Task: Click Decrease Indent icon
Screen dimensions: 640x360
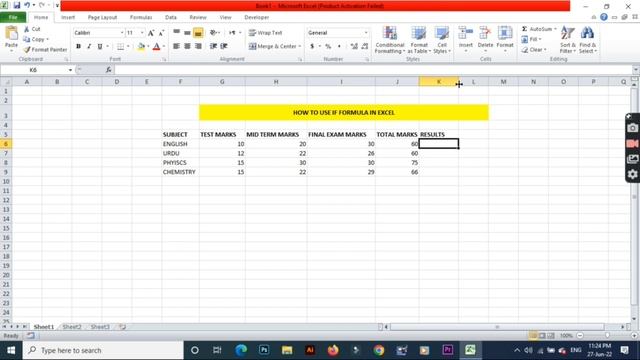Action: pyautogui.click(x=213, y=46)
